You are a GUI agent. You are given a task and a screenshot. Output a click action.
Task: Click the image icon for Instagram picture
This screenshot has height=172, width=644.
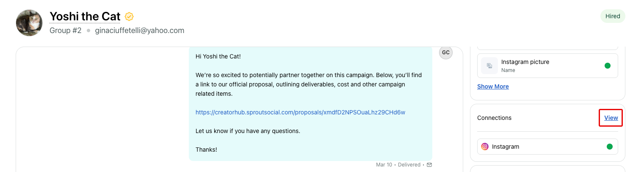point(489,66)
